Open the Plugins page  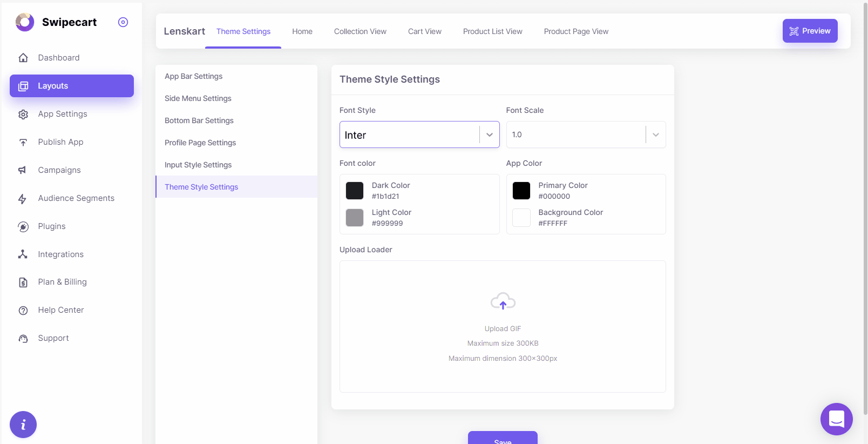click(x=72, y=226)
